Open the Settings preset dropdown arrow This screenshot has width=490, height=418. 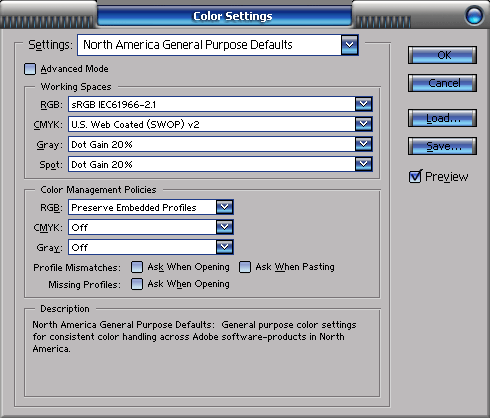coord(350,45)
